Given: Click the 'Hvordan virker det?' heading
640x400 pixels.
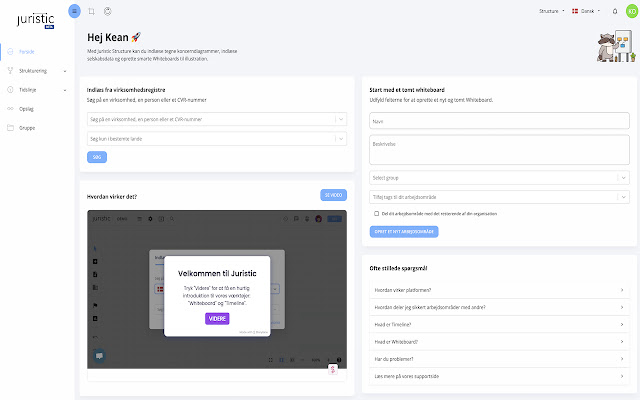Looking at the screenshot, I should (x=112, y=196).
